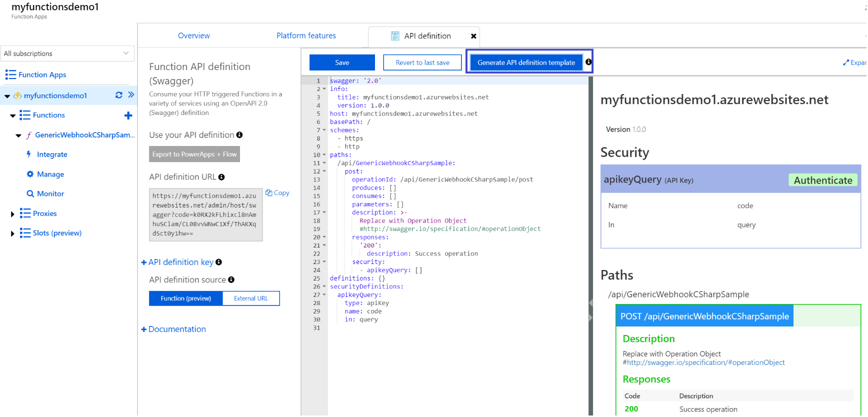Screen dimensions: 868x417
Task: Open the Manage item
Action: [x=50, y=174]
